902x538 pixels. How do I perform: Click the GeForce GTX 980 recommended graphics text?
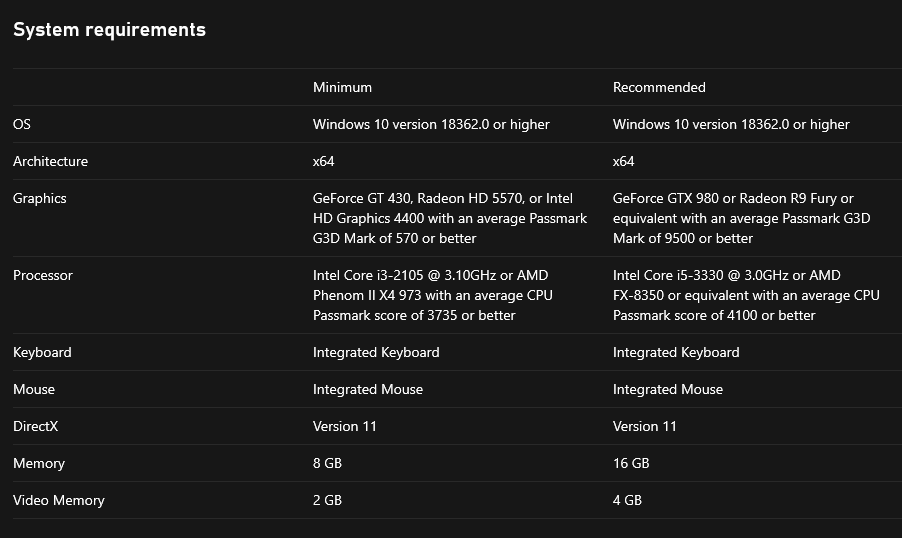click(742, 218)
